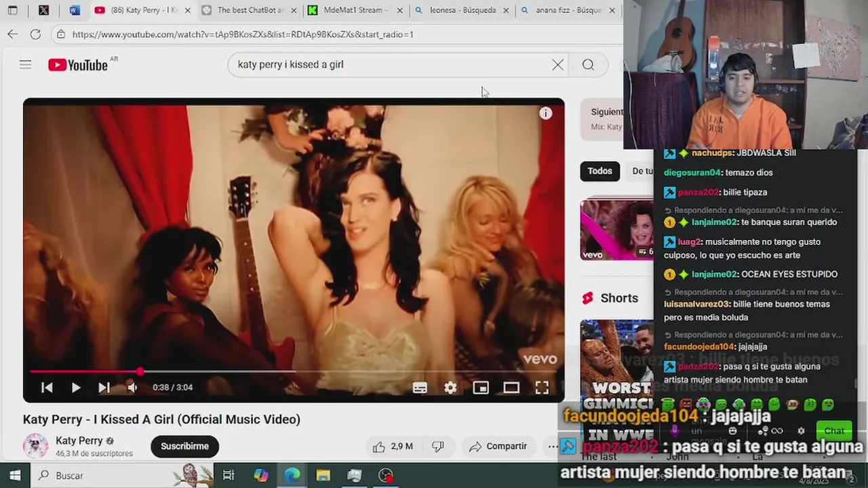Send message with the green Chat button
The image size is (868, 488).
(x=834, y=430)
